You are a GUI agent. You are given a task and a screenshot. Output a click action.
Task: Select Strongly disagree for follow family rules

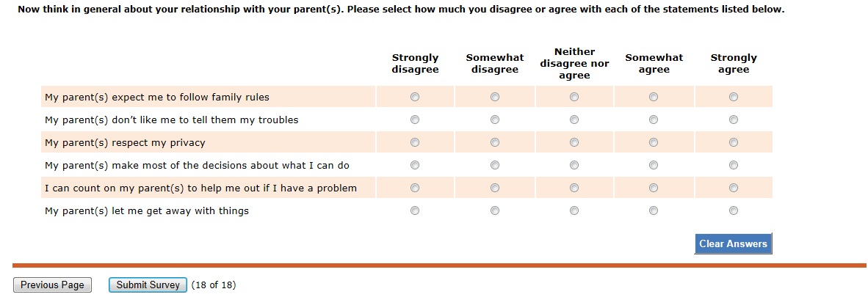(415, 97)
